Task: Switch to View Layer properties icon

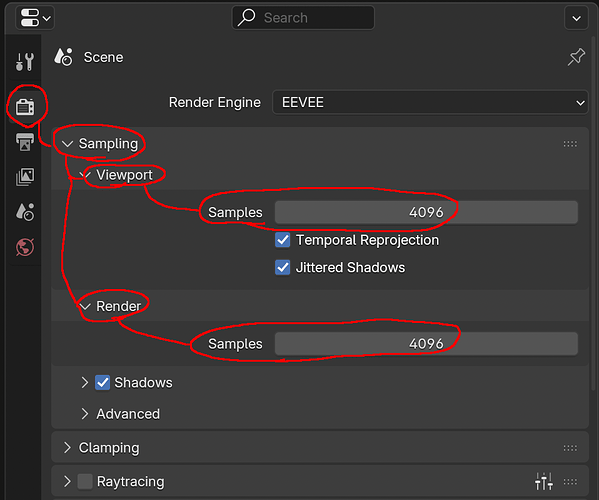Action: [x=25, y=177]
